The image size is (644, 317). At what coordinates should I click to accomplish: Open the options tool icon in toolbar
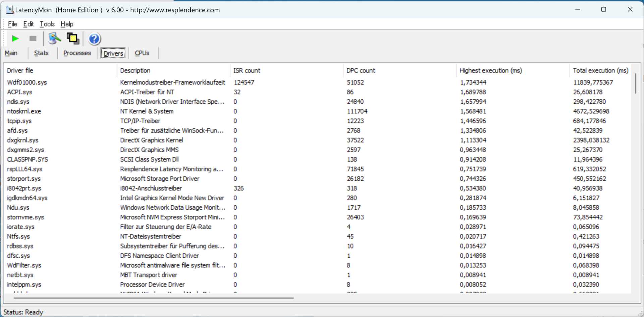click(x=54, y=39)
